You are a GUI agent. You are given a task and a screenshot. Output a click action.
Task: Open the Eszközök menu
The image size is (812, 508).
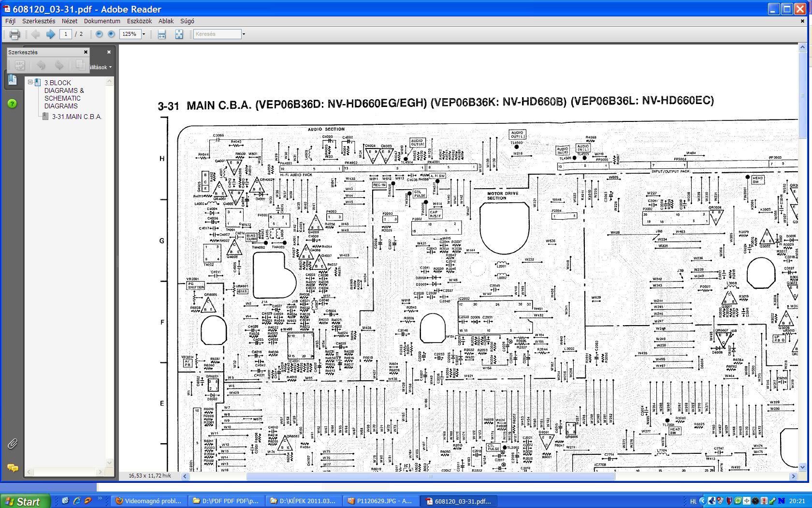click(x=139, y=21)
